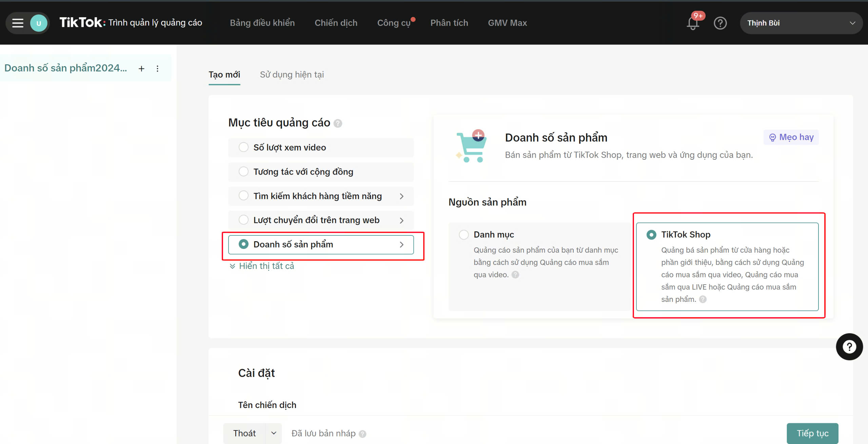
Task: Open the notifications bell
Action: point(693,23)
